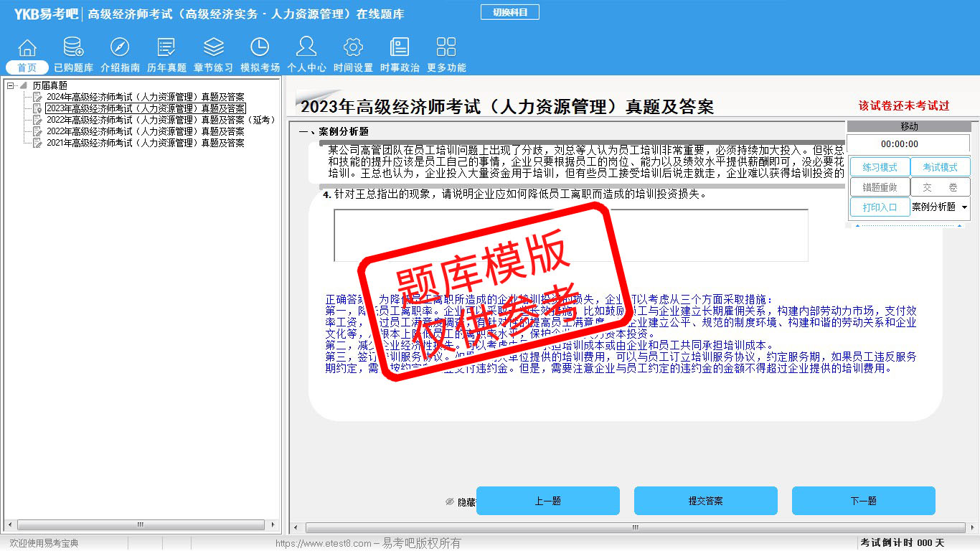The image size is (980, 551).
Task: Click the 首页 home icon
Action: 27,48
